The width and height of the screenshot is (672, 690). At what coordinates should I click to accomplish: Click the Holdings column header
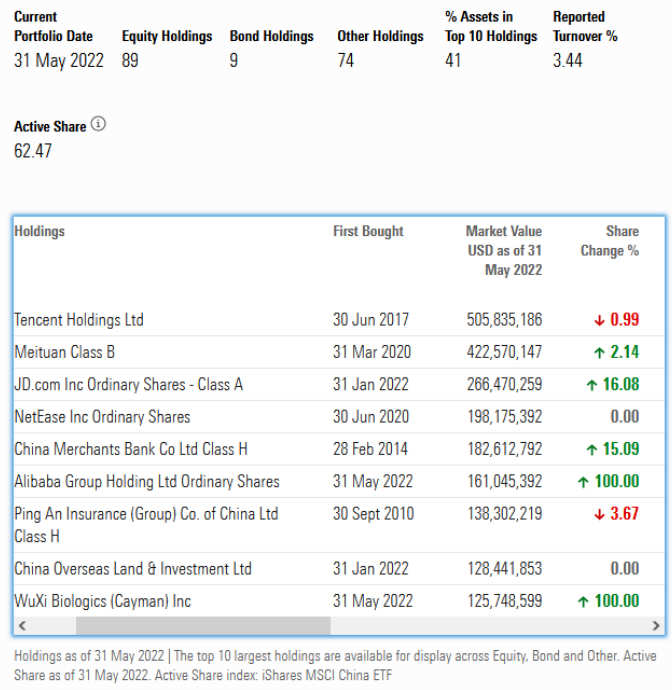click(39, 231)
